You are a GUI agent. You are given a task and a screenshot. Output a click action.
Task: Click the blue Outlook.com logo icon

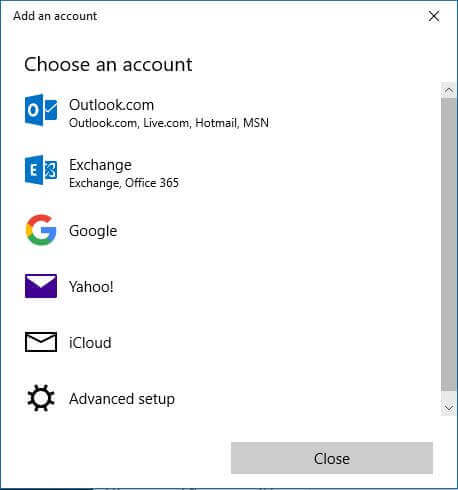click(41, 110)
